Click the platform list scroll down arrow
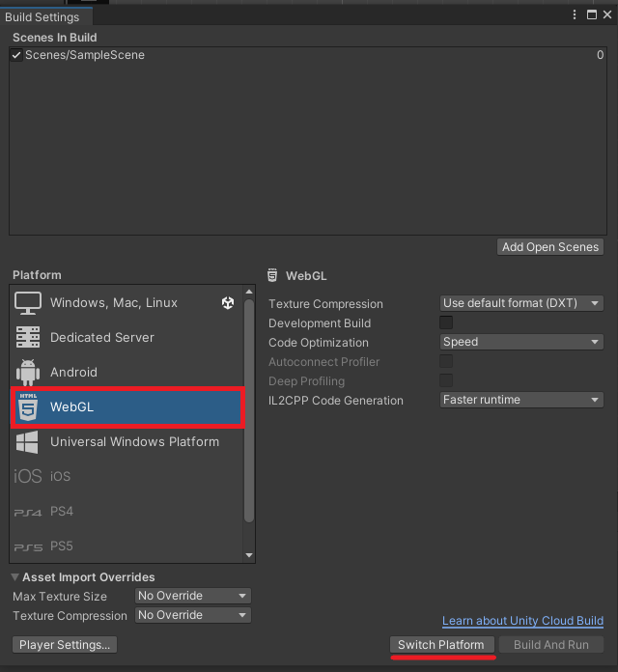This screenshot has width=618, height=672. [x=249, y=555]
